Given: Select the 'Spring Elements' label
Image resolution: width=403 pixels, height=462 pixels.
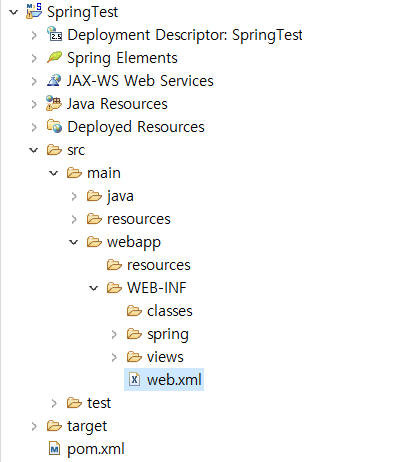Looking at the screenshot, I should click(122, 58).
